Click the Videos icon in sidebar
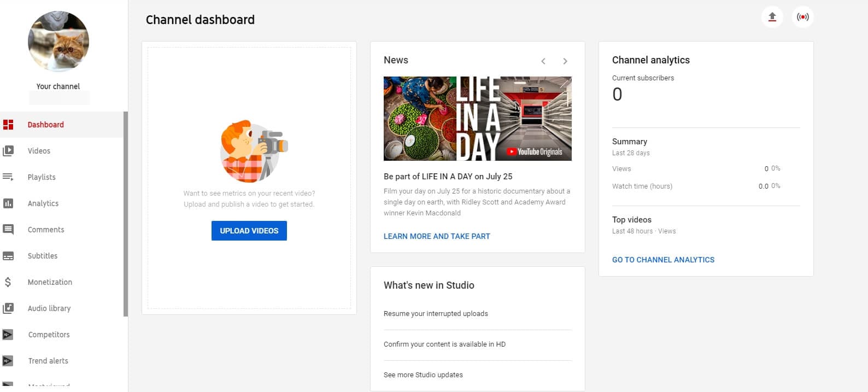The width and height of the screenshot is (868, 392). pos(8,151)
